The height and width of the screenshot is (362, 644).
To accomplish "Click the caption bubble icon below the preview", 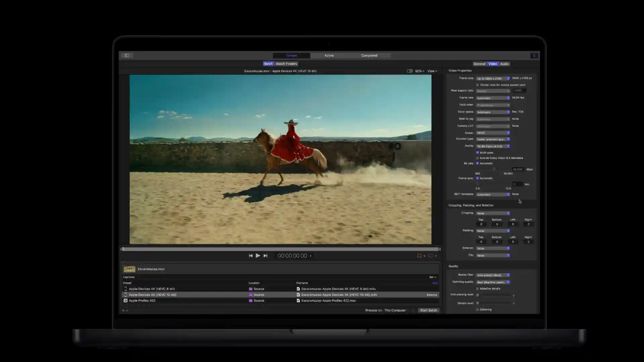I will (x=431, y=256).
